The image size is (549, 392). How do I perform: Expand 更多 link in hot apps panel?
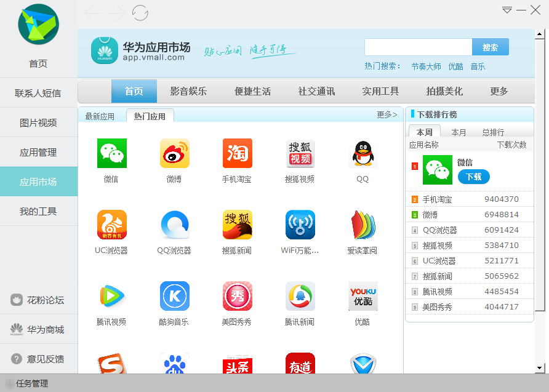387,115
